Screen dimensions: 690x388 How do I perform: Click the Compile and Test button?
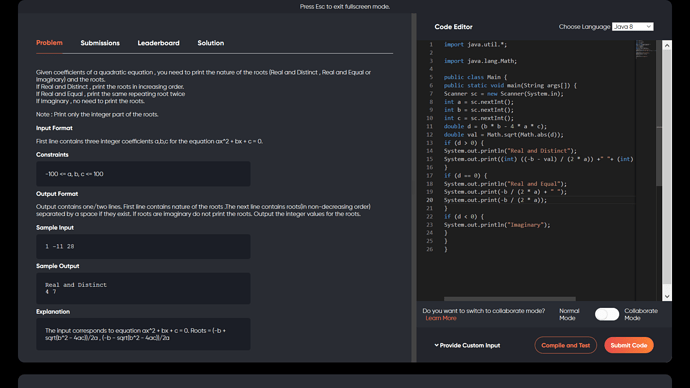pyautogui.click(x=565, y=345)
